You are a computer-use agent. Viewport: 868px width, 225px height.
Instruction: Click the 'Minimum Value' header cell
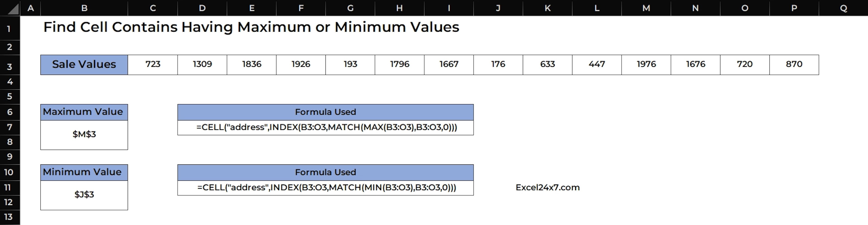[84, 173]
